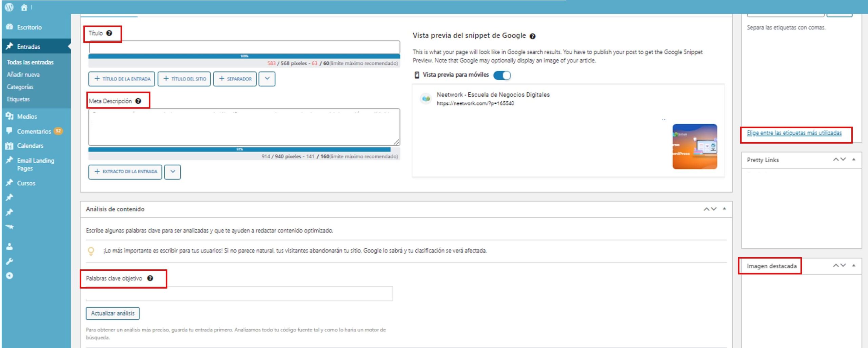868x348 pixels.
Task: Click the WordPress logo icon
Action: pos(9,7)
